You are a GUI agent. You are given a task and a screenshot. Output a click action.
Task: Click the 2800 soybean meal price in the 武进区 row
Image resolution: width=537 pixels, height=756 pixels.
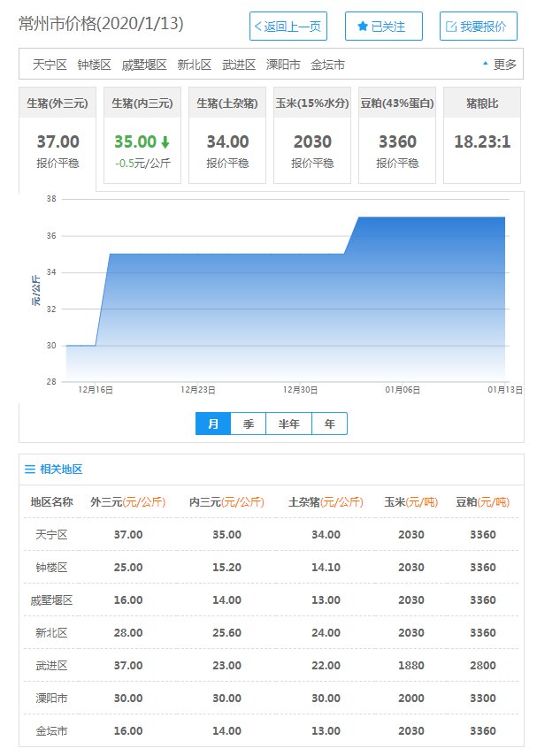coord(483,666)
